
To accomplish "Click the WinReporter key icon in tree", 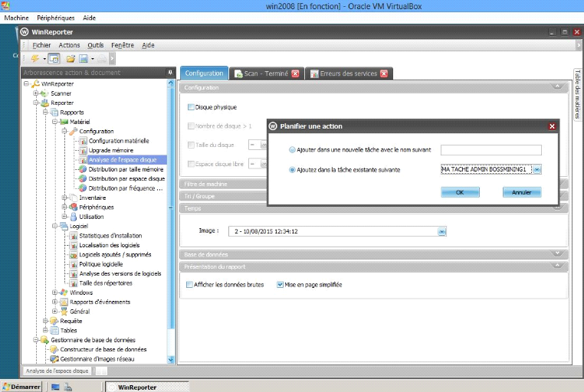I will [36, 83].
